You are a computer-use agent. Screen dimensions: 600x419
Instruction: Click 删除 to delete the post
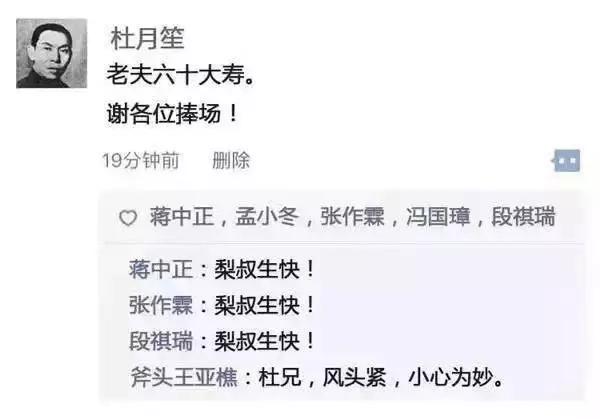[x=231, y=161]
